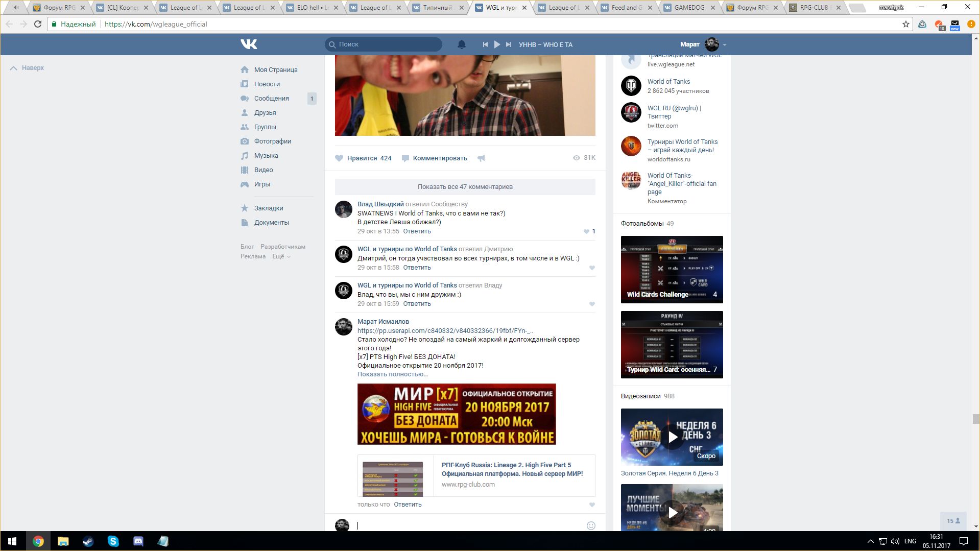Open the Windows Start menu

(x=12, y=541)
